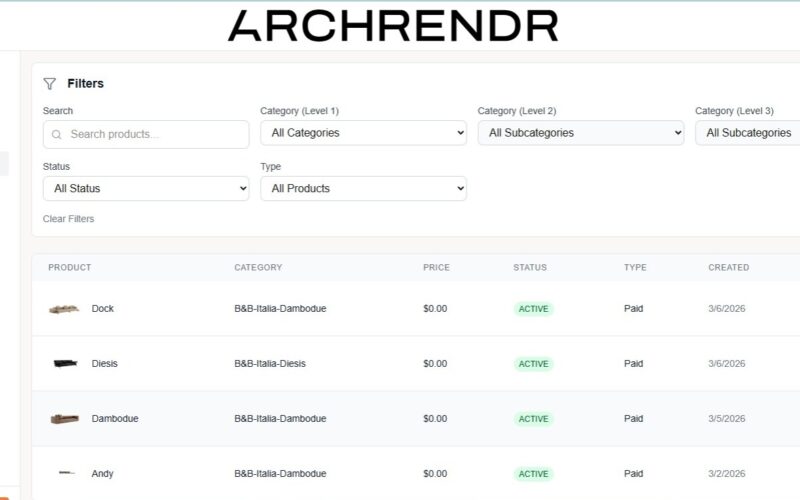Click the ARCHRENDR logo
This screenshot has width=800, height=500.
tap(392, 26)
